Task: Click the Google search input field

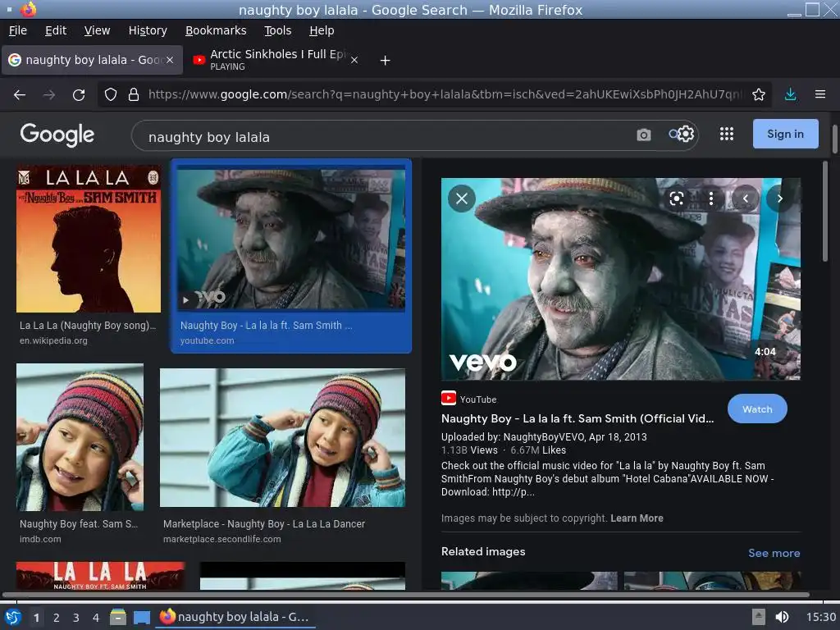Action: [386, 137]
